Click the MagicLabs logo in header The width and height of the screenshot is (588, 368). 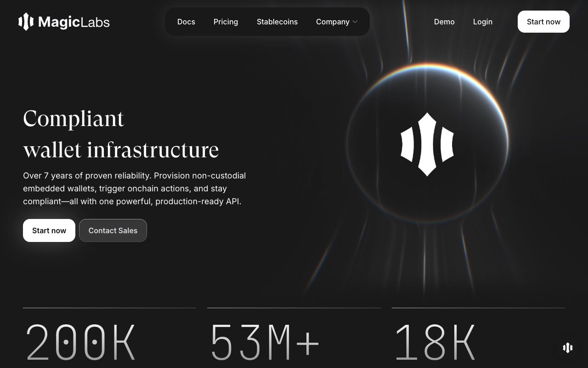pos(64,22)
